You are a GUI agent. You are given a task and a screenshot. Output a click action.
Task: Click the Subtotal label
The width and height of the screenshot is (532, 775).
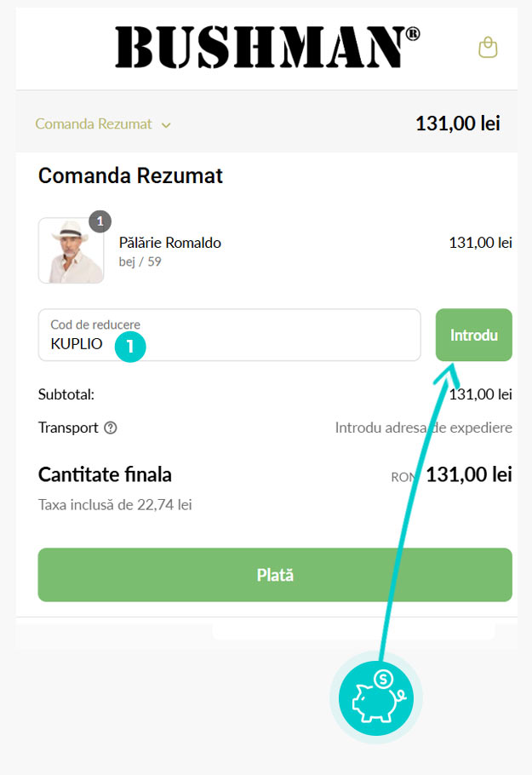tap(66, 394)
